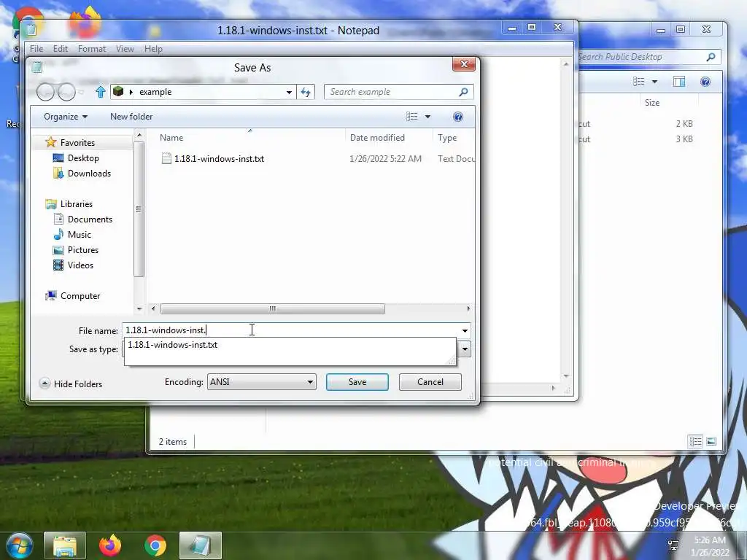Open the Documents library
This screenshot has height=560, width=747.
point(90,219)
